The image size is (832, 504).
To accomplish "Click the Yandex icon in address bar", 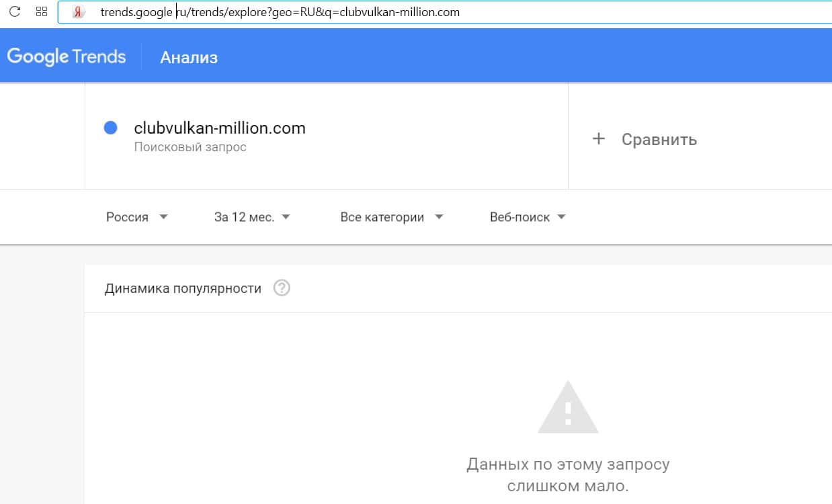I will point(79,12).
